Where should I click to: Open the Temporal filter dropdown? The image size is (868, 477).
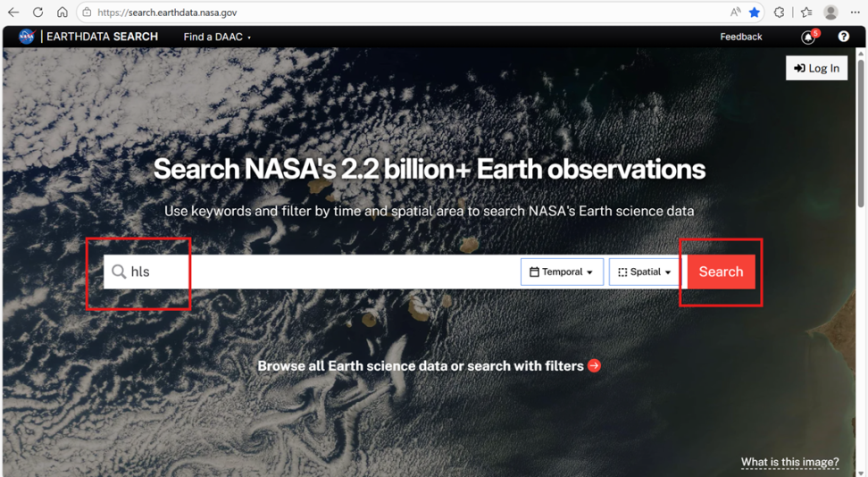click(x=562, y=272)
